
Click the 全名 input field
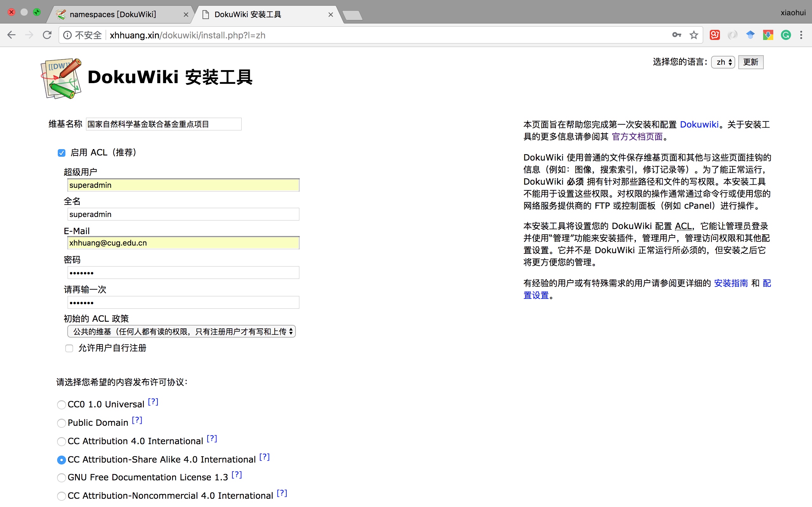(183, 214)
